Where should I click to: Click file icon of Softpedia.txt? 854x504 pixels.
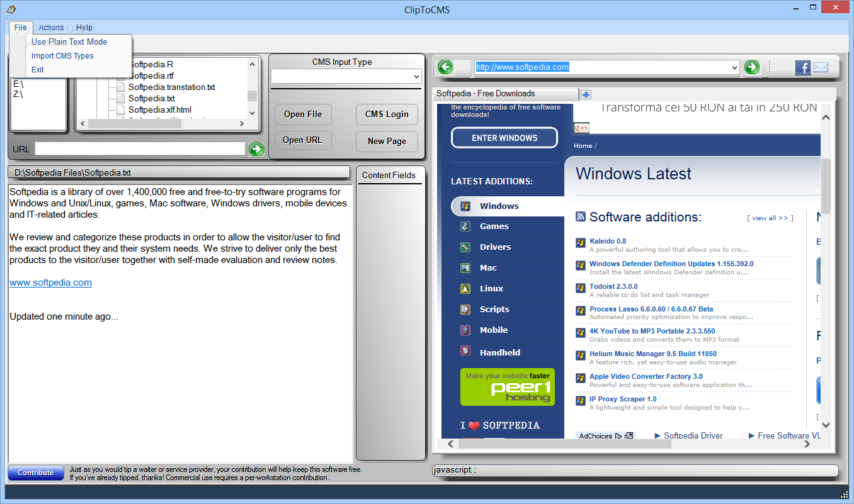121,98
